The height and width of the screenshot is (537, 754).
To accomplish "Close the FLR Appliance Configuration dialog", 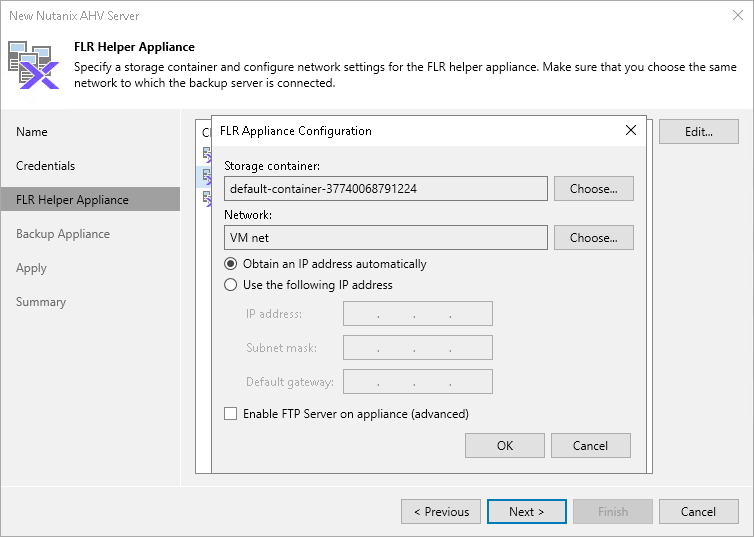I will [x=631, y=130].
